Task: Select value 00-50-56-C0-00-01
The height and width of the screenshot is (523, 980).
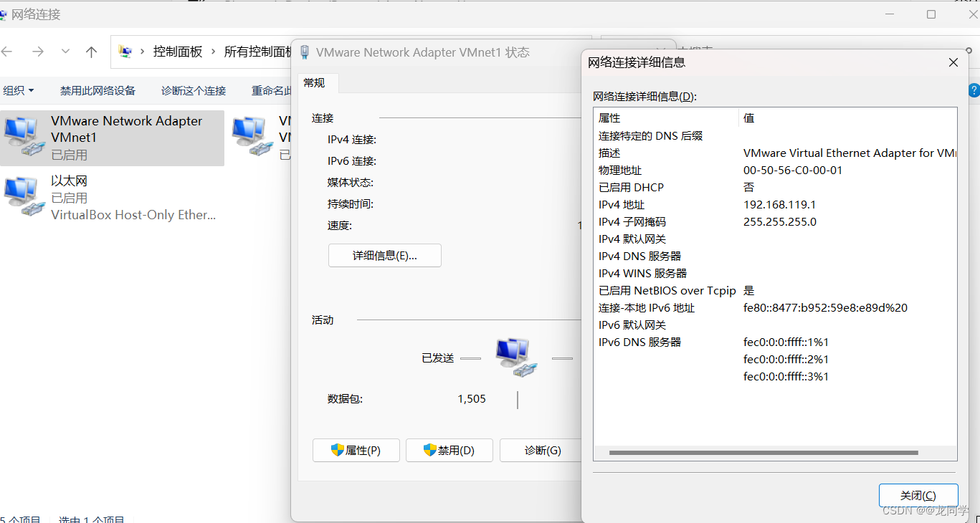Action: tap(793, 171)
